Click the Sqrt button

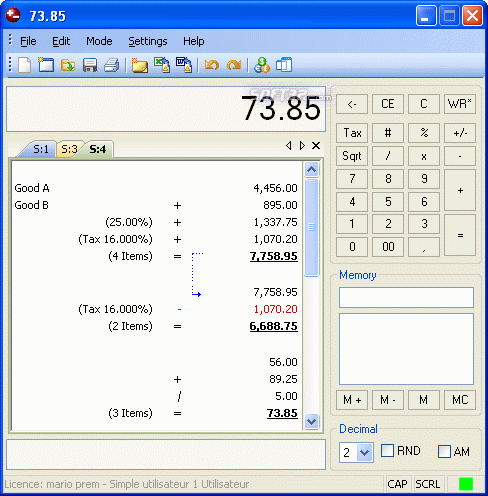[x=352, y=156]
